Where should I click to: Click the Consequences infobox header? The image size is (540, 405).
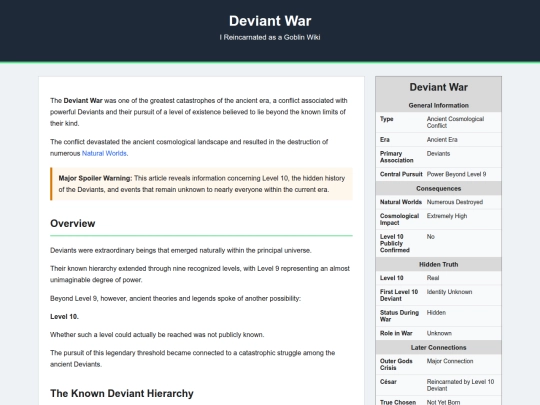tap(438, 188)
